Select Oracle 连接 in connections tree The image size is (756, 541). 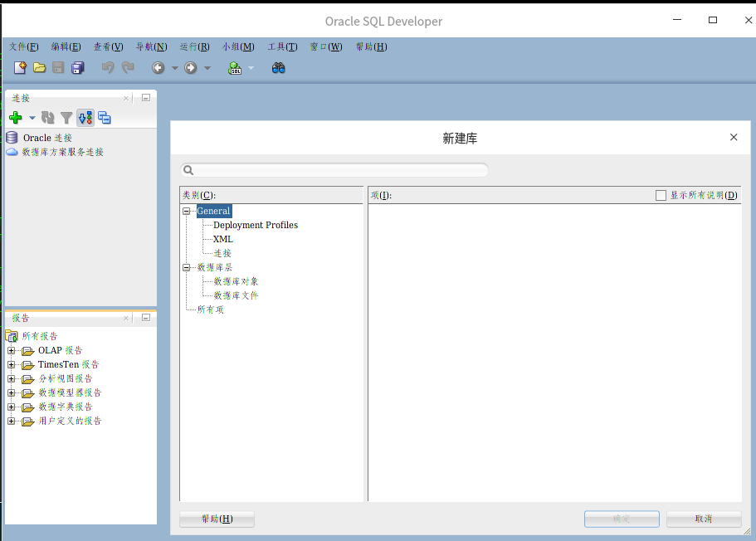click(x=47, y=138)
